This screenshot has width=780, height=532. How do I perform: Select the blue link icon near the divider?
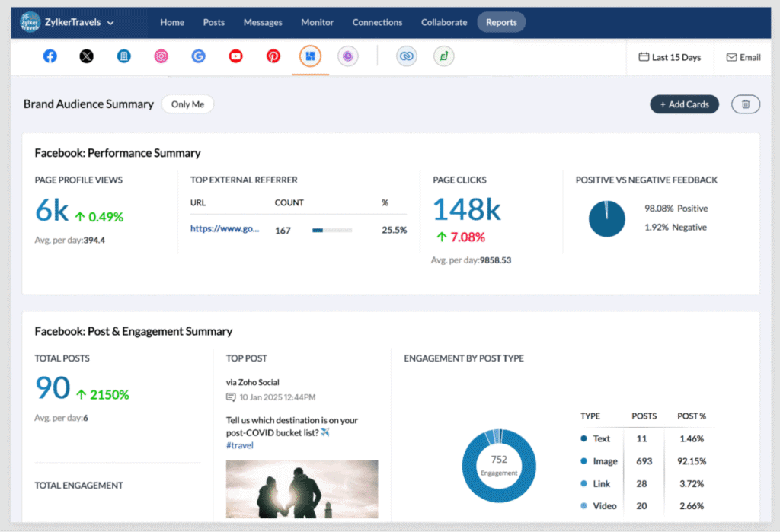pos(406,56)
